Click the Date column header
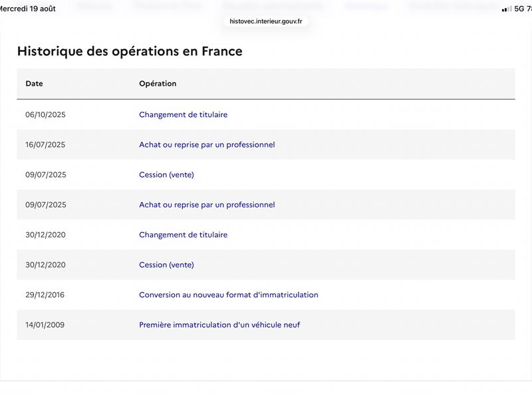Viewport: 532px width, 399px height. click(x=35, y=84)
